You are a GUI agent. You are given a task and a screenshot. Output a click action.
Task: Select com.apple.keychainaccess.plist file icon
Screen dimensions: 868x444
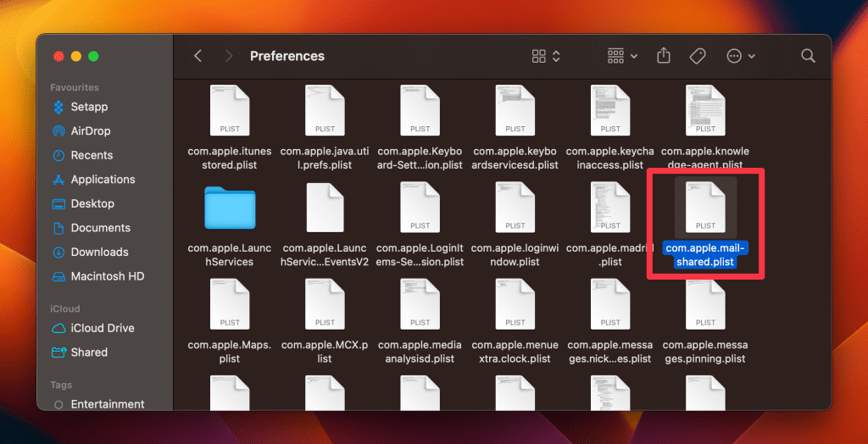(x=610, y=111)
